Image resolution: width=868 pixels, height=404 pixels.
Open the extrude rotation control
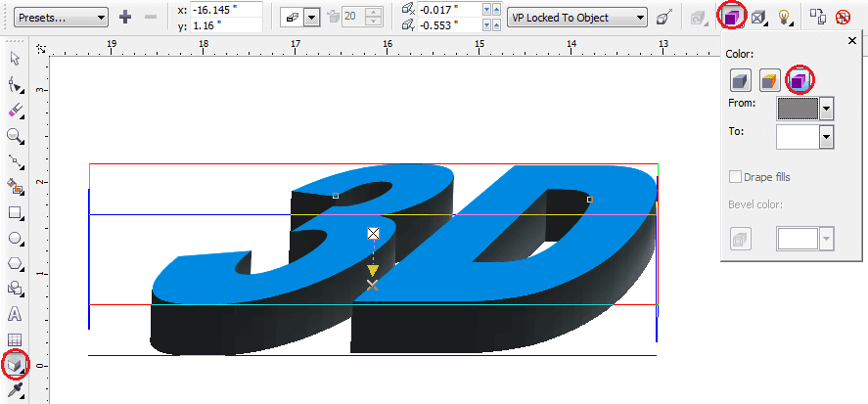click(x=698, y=19)
